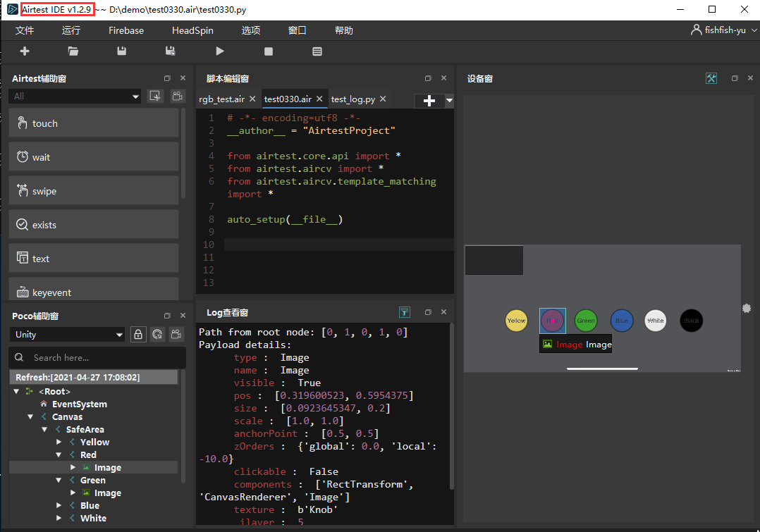The height and width of the screenshot is (532, 760).
Task: Expand the Blue tree node
Action: (59, 505)
